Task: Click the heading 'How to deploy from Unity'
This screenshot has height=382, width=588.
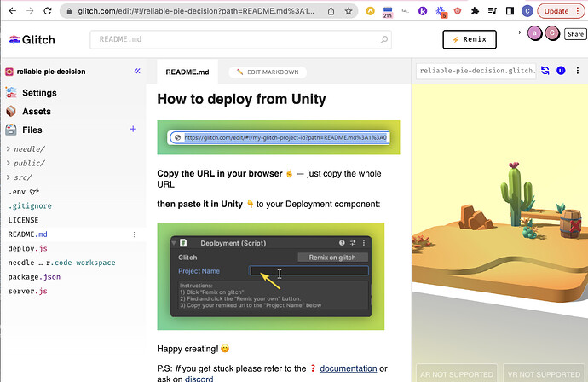Action: pyautogui.click(x=241, y=99)
